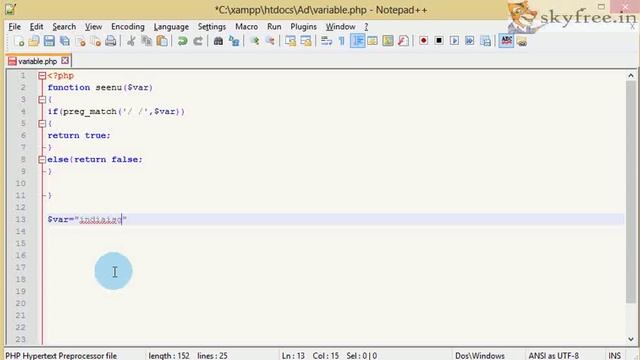640x360 pixels.
Task: Toggle Word wrap toolbar icon
Action: click(x=326, y=41)
